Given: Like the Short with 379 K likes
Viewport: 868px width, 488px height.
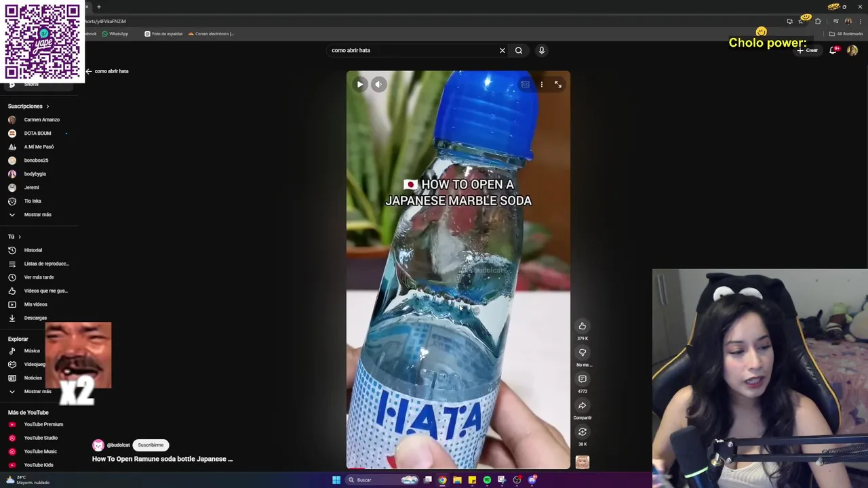Looking at the screenshot, I should coord(582,326).
